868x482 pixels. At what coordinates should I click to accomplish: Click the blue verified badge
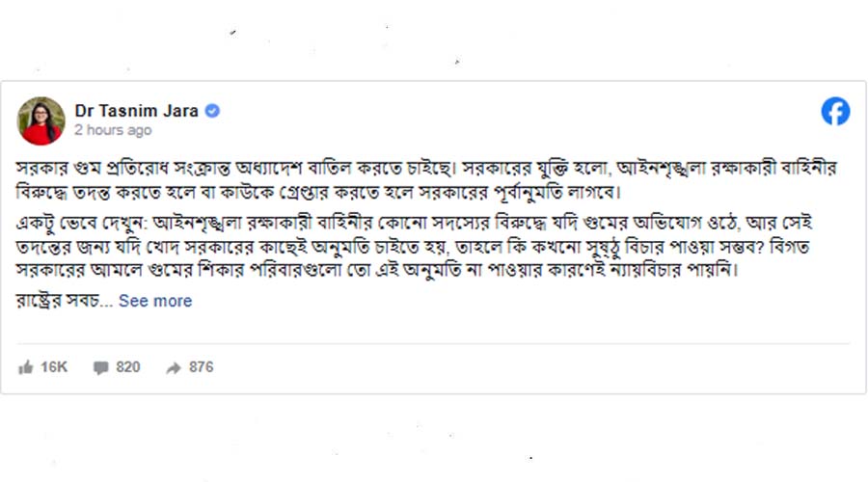coord(212,111)
